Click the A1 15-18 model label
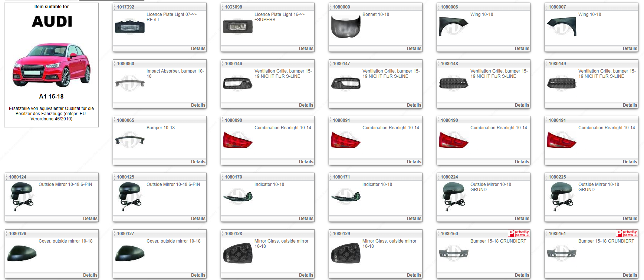 click(x=51, y=96)
